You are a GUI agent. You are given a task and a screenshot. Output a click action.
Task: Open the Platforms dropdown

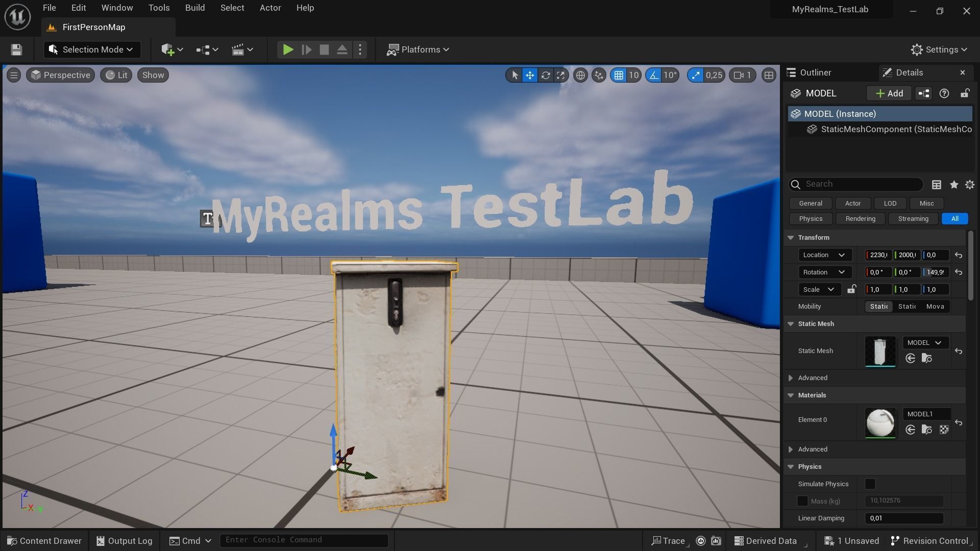coord(418,49)
